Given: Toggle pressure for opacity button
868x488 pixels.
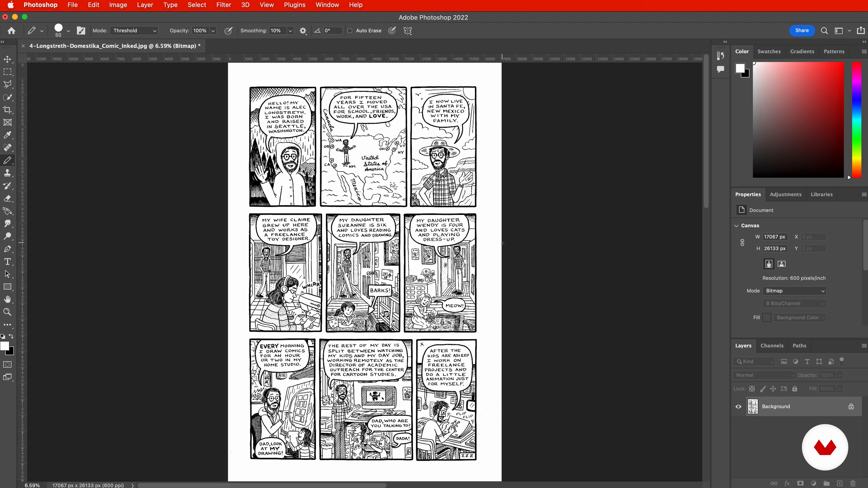Looking at the screenshot, I should tap(228, 31).
